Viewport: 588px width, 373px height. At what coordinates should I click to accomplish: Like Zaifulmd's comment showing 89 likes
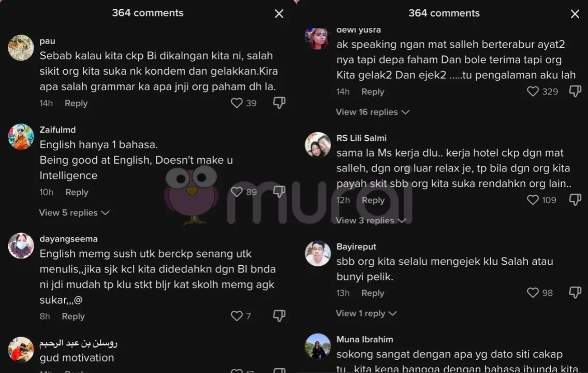pos(237,192)
